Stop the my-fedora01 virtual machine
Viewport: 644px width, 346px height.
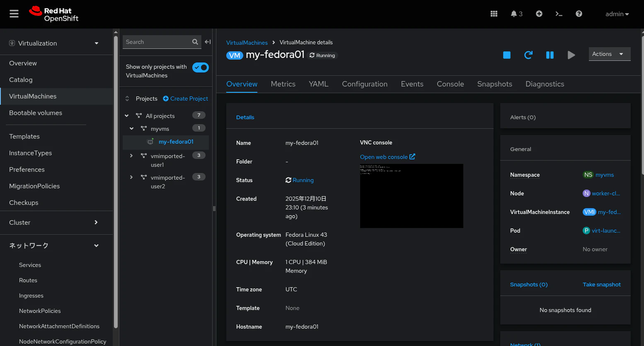point(507,55)
